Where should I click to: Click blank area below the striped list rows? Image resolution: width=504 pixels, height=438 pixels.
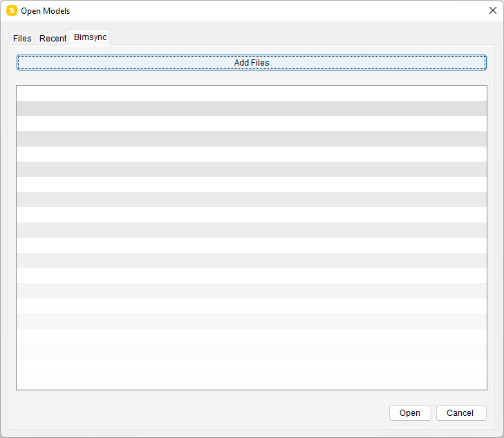pyautogui.click(x=252, y=375)
